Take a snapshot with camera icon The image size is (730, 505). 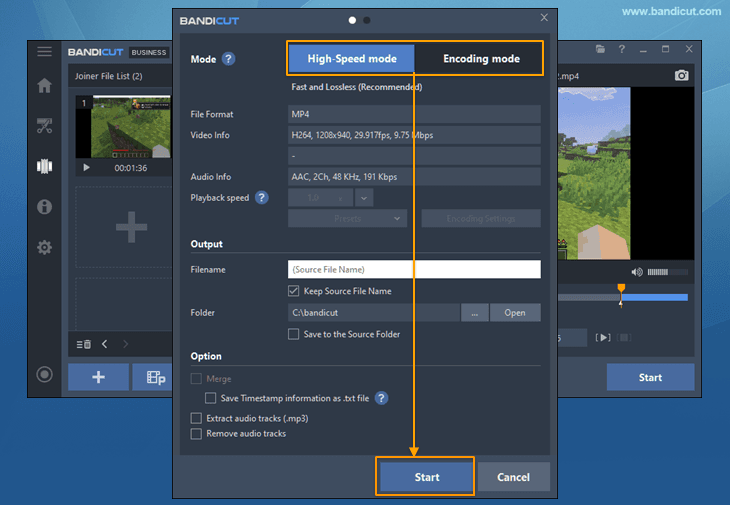pyautogui.click(x=682, y=75)
